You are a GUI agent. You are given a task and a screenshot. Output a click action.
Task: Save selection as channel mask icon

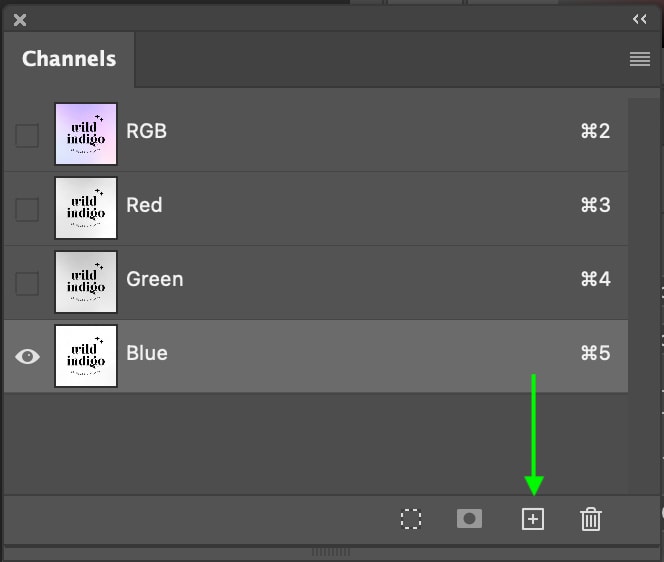click(x=469, y=518)
